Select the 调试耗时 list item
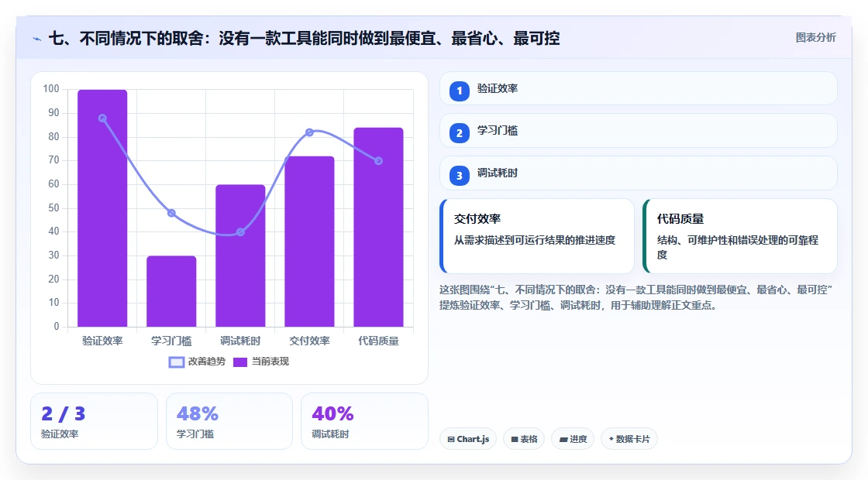This screenshot has height=480, width=868. (639, 173)
